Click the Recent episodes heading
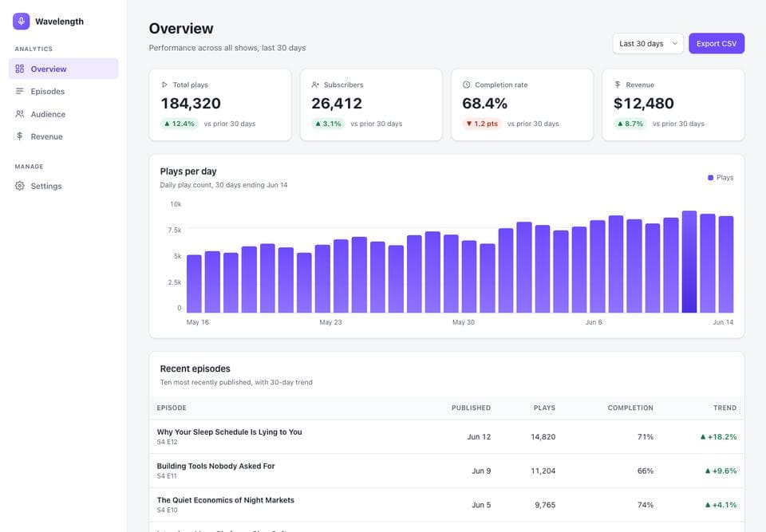Screen dimensions: 766x532 [195, 368]
